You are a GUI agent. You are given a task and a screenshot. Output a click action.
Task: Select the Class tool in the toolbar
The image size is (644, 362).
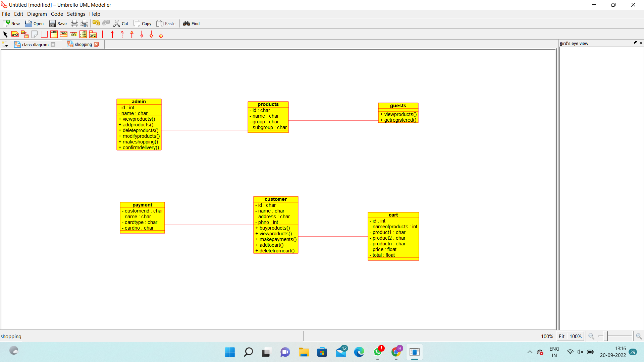(54, 34)
